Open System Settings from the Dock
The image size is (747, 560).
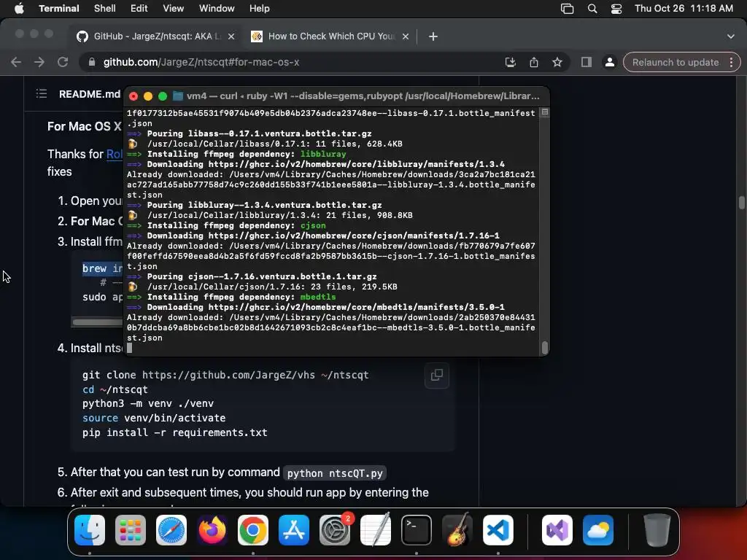(334, 530)
